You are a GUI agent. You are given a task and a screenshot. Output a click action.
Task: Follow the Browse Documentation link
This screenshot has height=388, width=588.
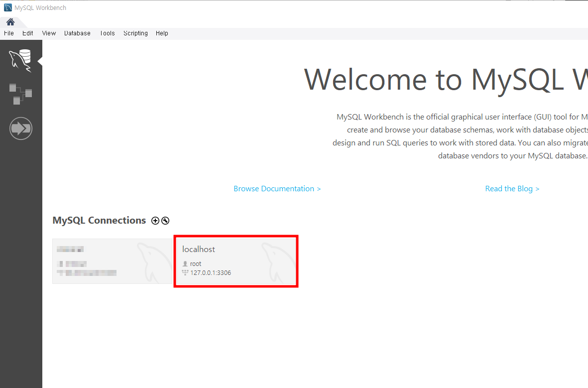pos(277,188)
